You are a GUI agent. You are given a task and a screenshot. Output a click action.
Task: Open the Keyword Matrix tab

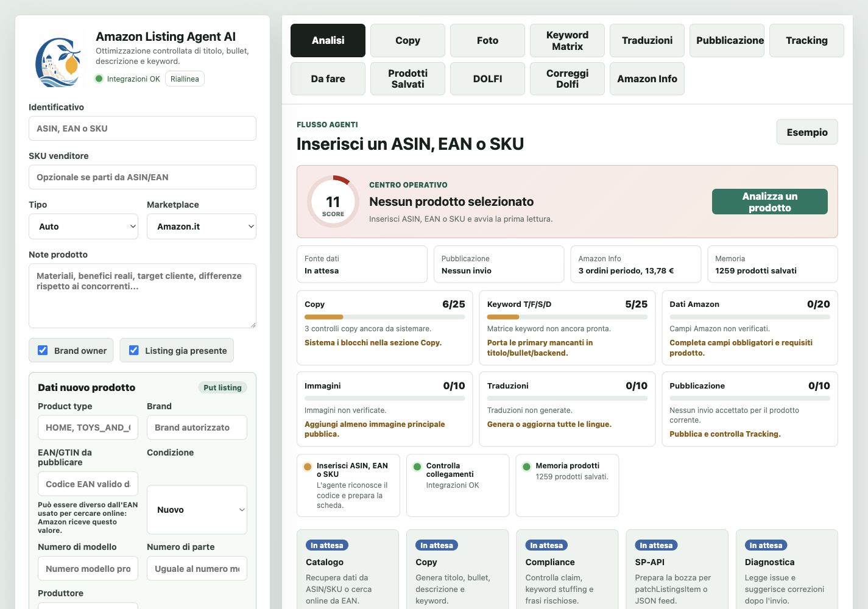coord(567,40)
